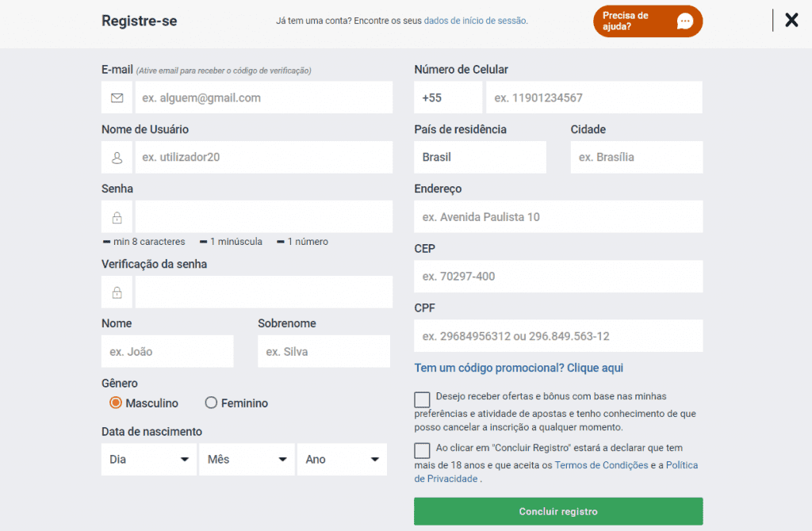Open the promotional code link
The height and width of the screenshot is (531, 812).
[519, 368]
